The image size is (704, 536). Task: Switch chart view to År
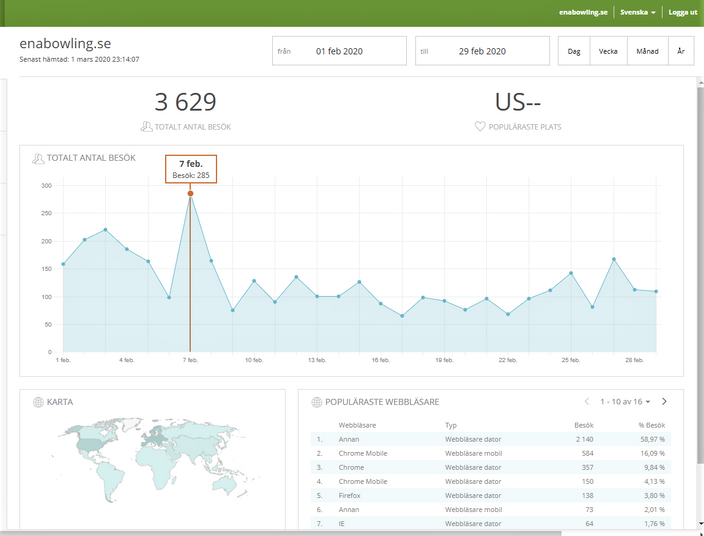pyautogui.click(x=681, y=51)
